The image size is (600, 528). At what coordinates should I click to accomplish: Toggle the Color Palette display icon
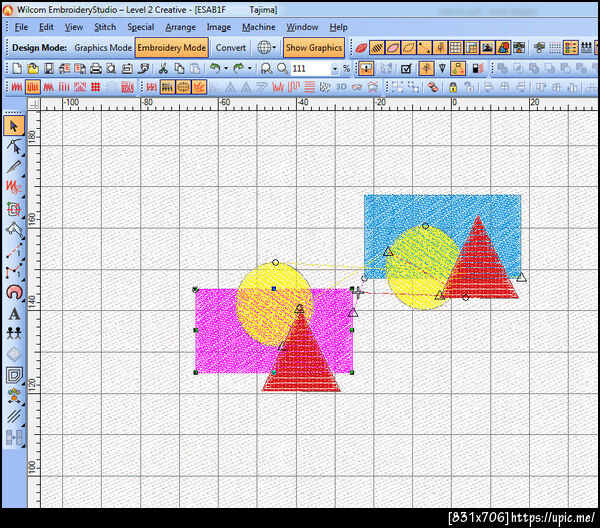[x=570, y=48]
